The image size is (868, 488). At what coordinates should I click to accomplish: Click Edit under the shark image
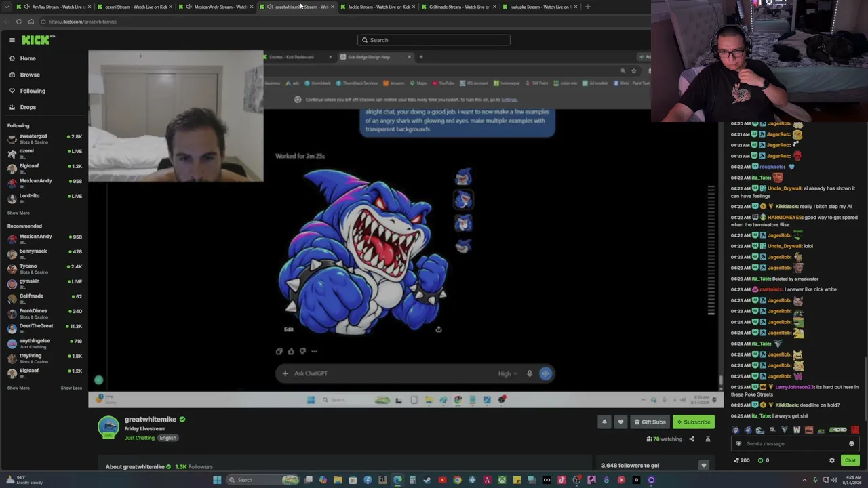[x=289, y=329]
